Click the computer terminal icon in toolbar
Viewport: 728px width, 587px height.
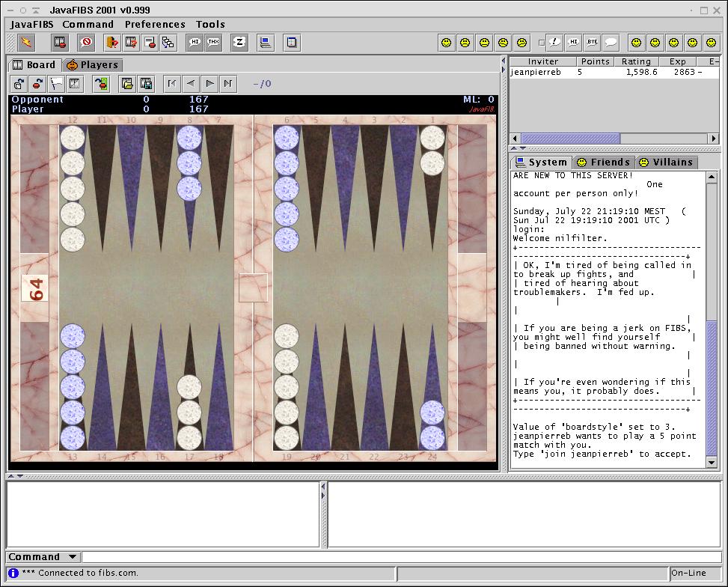(266, 43)
